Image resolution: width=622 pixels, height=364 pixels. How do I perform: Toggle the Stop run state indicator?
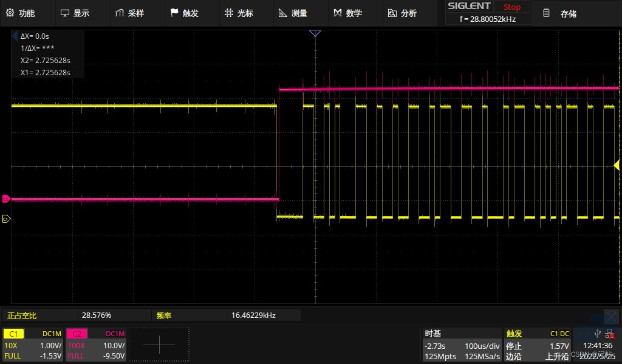coord(511,7)
